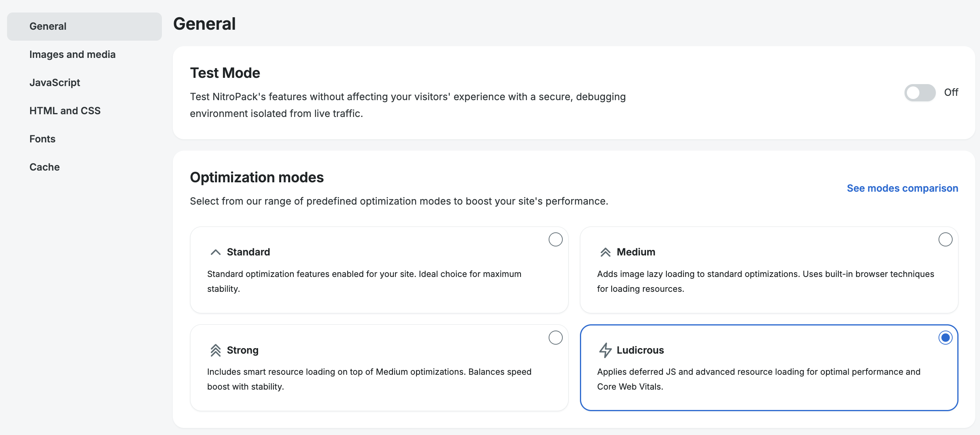980x435 pixels.
Task: Click the Ludicrous mode title text
Action: [x=640, y=350]
